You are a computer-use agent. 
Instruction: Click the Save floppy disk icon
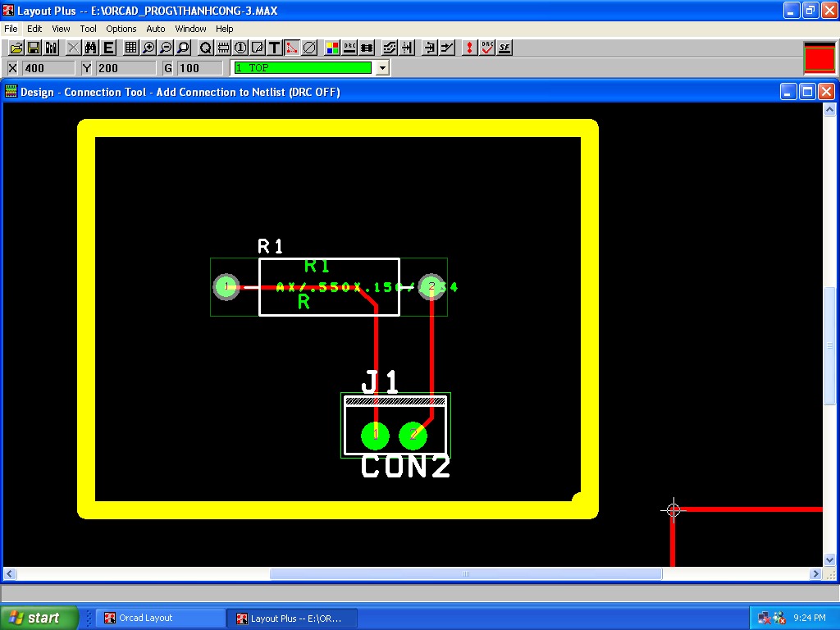(34, 48)
